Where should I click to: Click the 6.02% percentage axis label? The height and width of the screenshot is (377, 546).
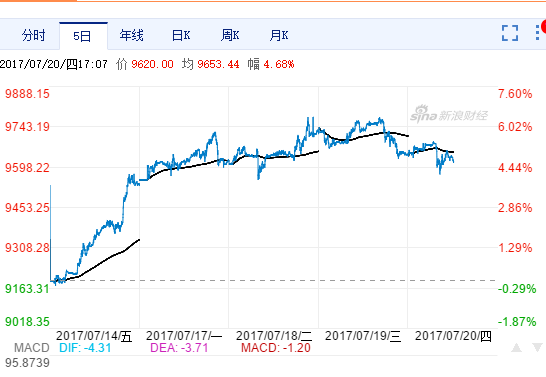click(x=515, y=127)
